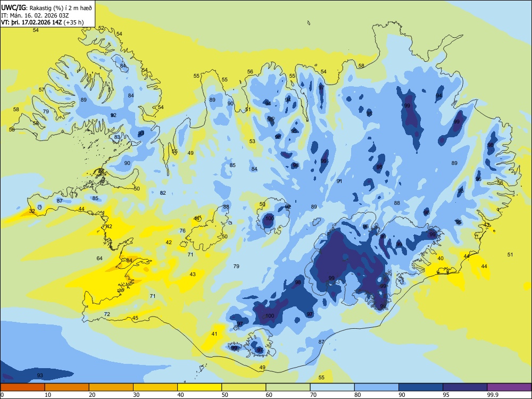Select the navy 95–99.9 legend swatch
The width and height of the screenshot is (532, 399).
pos(465,387)
